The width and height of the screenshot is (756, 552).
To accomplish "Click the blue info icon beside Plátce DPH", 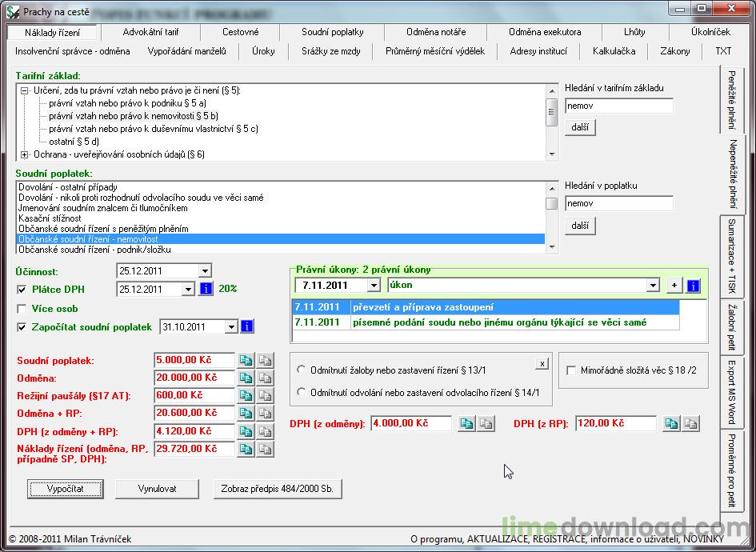I will click(206, 289).
